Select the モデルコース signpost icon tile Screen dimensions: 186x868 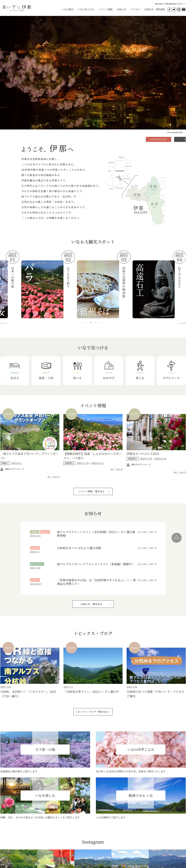(171, 370)
